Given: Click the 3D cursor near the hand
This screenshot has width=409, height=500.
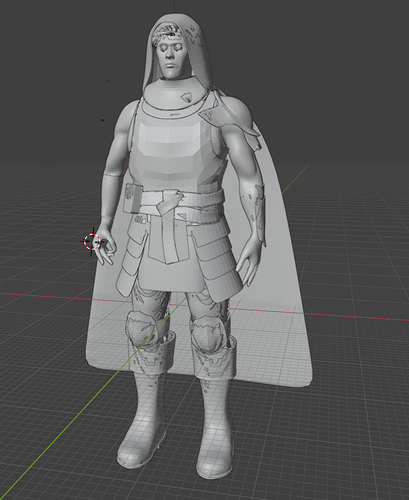Looking at the screenshot, I should [x=92, y=241].
